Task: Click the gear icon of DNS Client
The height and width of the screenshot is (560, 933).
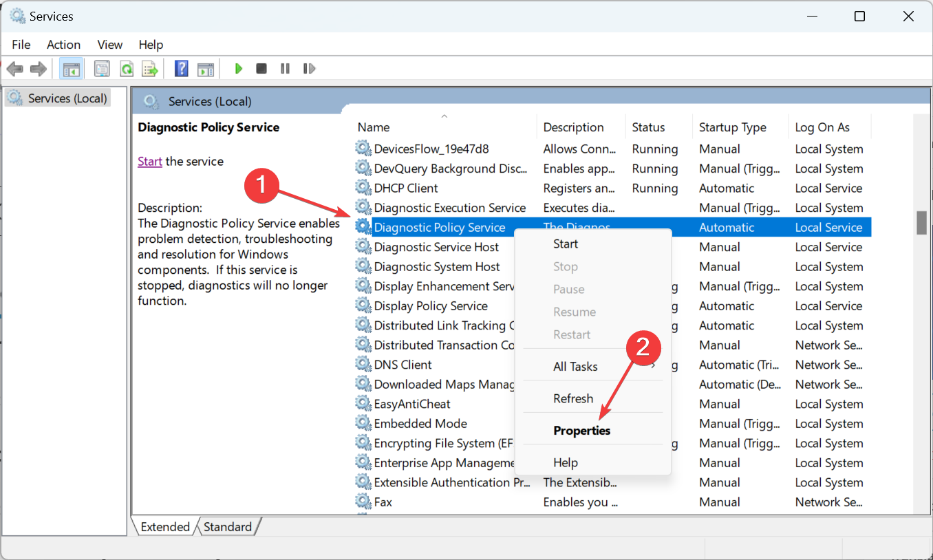Action: (363, 365)
